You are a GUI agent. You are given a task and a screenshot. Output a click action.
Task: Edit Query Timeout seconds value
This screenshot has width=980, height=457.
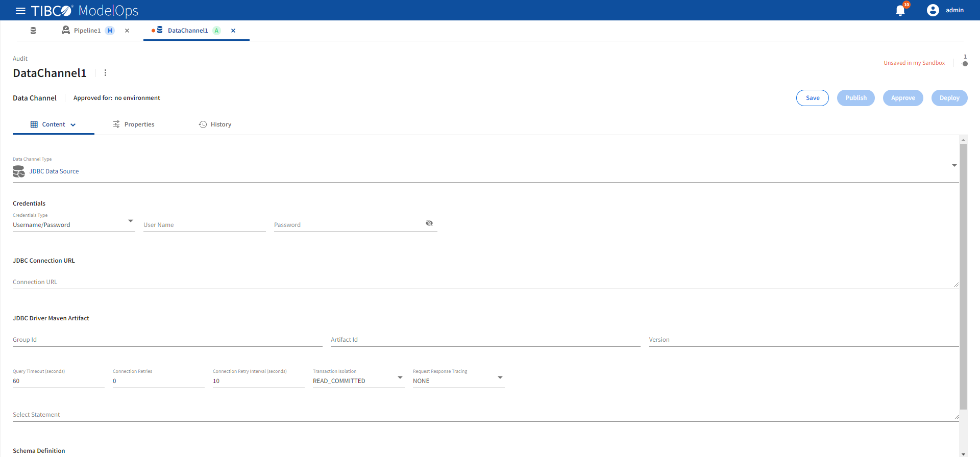pos(59,381)
